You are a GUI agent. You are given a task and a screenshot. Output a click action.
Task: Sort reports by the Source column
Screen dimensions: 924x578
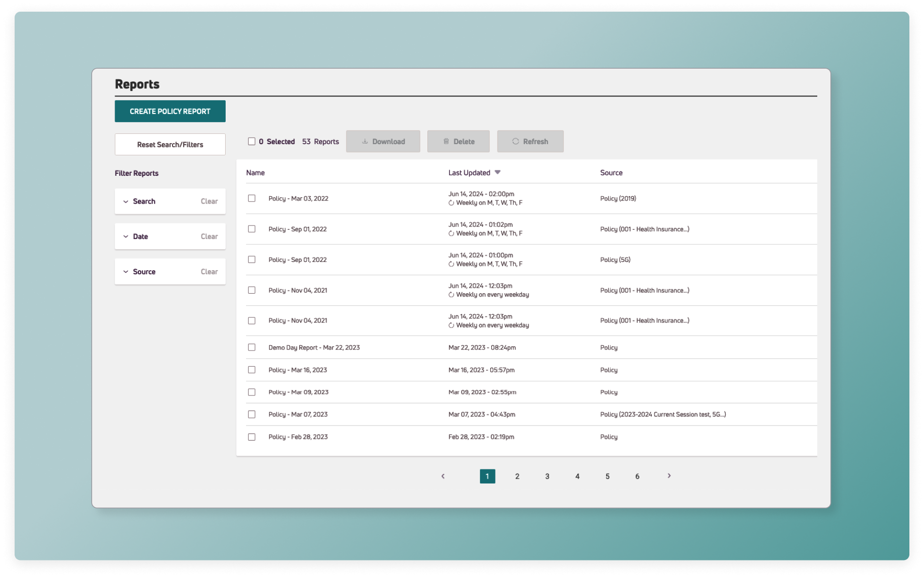[x=611, y=172]
